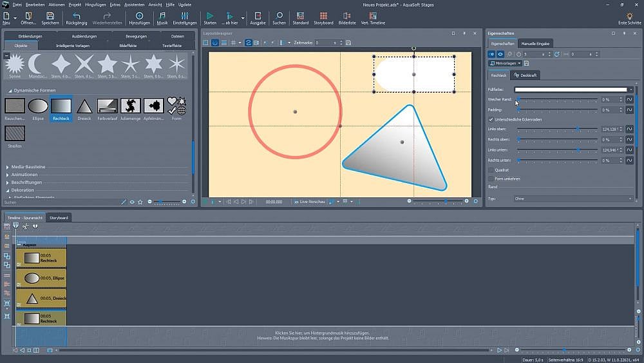Choose the Farbverlauf gradient object
This screenshot has height=363, width=644.
[107, 106]
